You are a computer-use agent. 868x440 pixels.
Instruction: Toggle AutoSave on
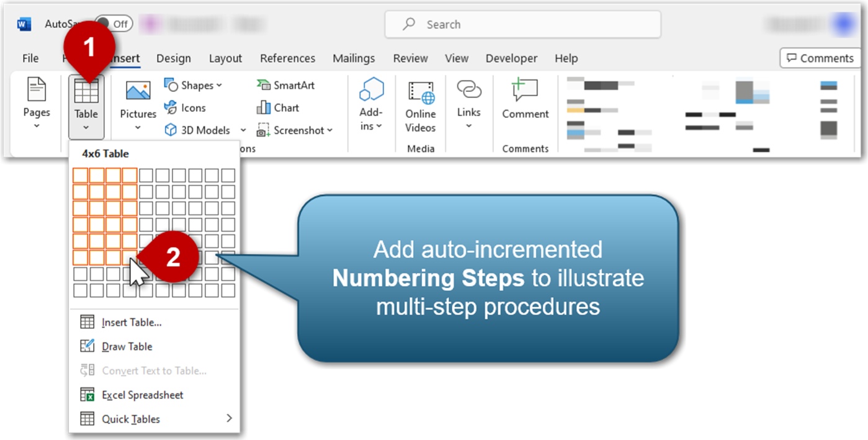tap(114, 24)
